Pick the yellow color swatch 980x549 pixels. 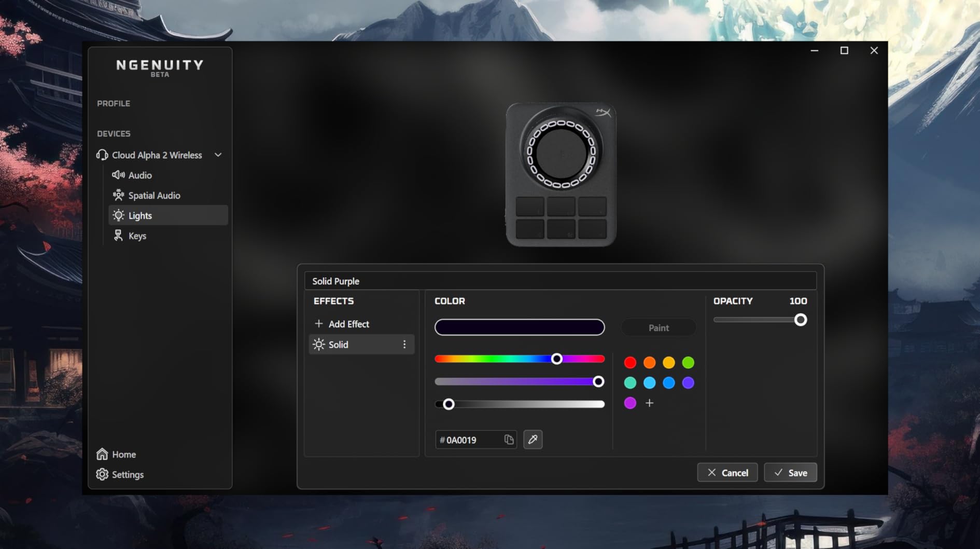coord(669,362)
